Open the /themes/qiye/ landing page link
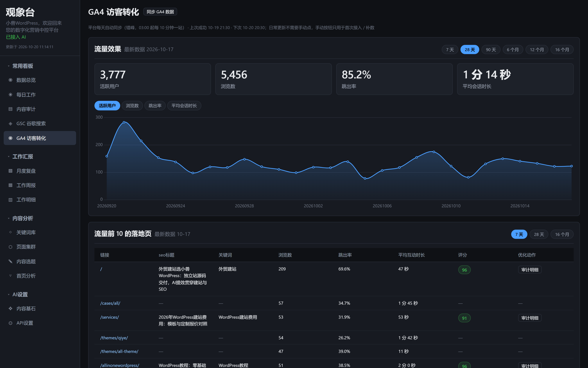 114,338
